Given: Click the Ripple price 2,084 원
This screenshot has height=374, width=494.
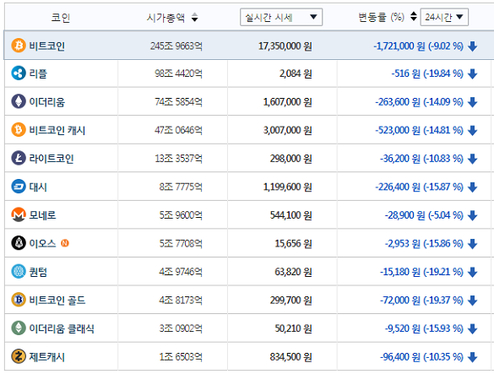Looking at the screenshot, I should pos(296,74).
